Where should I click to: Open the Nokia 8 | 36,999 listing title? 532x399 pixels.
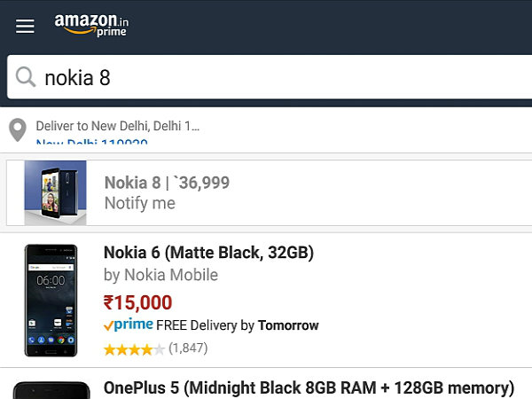click(x=167, y=183)
